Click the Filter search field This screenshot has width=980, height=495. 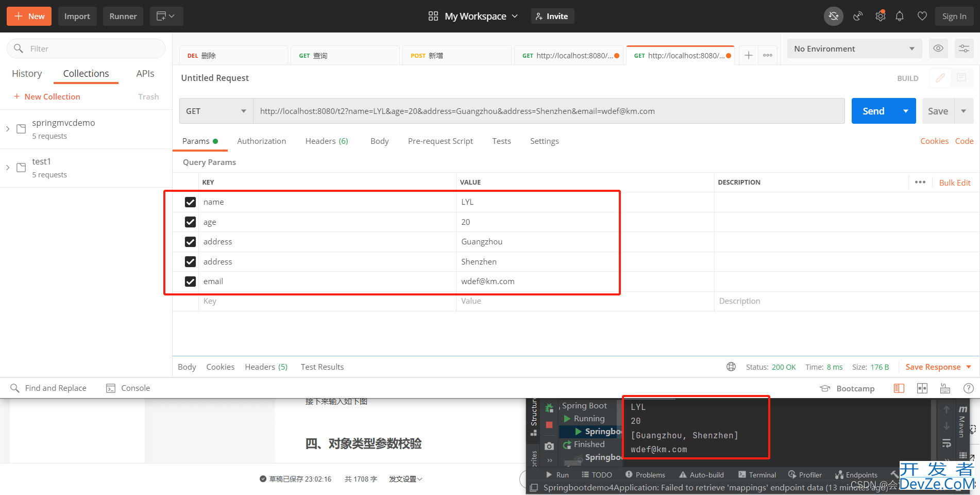(86, 48)
